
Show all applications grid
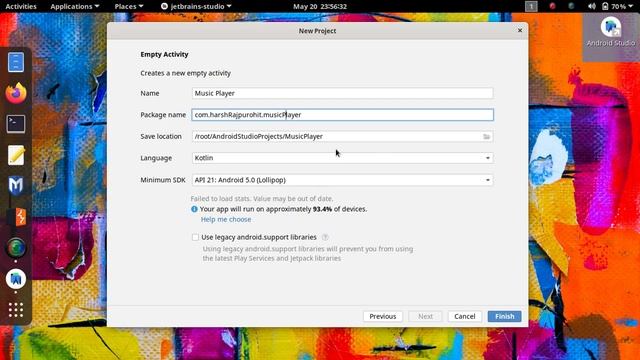16,310
